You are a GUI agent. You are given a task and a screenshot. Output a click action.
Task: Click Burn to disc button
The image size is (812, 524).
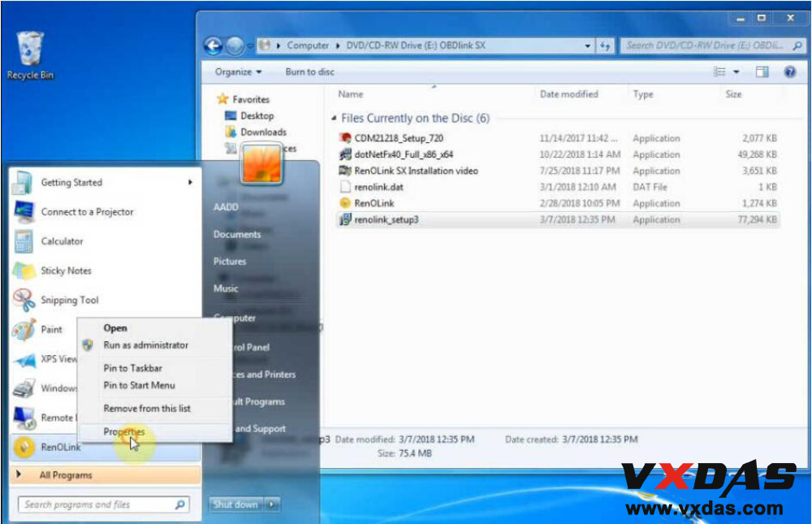(x=309, y=72)
